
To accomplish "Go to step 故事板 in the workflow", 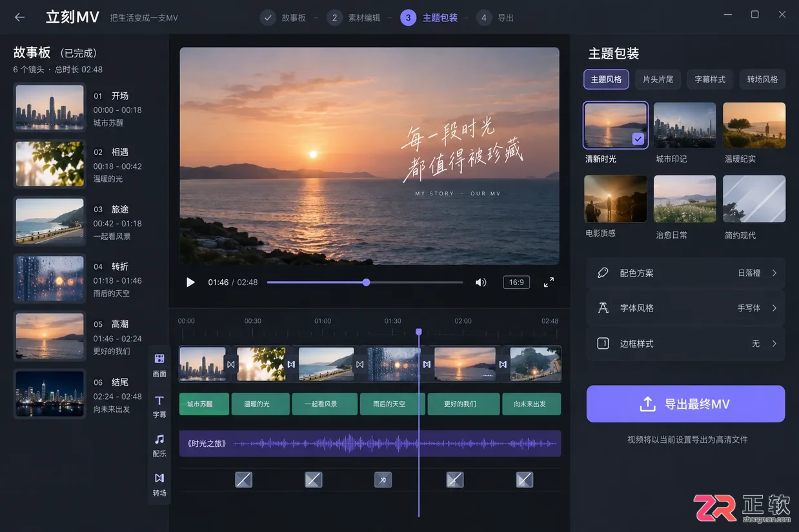I will pos(283,17).
